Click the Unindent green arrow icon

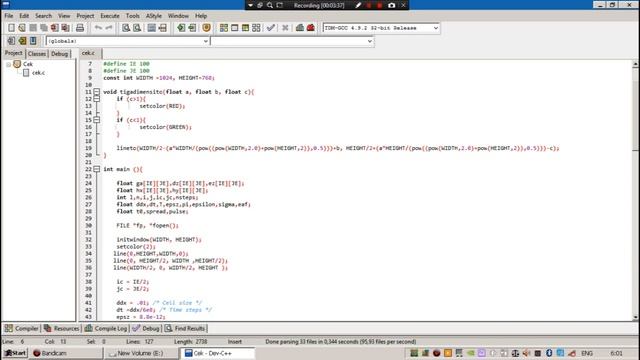tap(192, 28)
